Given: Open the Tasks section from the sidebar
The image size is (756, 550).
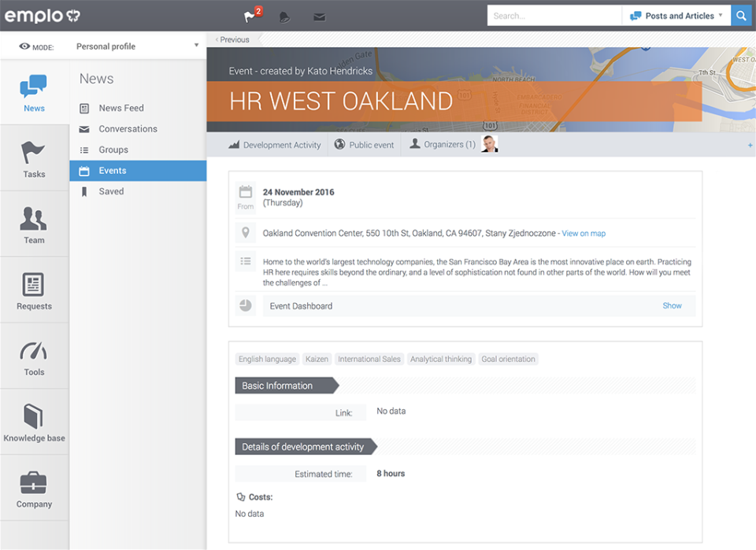Looking at the screenshot, I should pyautogui.click(x=34, y=157).
